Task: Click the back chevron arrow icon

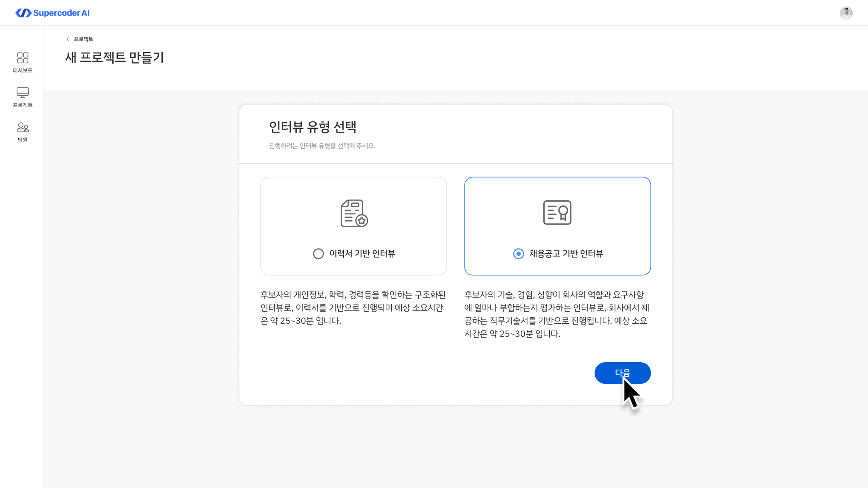Action: [x=68, y=39]
